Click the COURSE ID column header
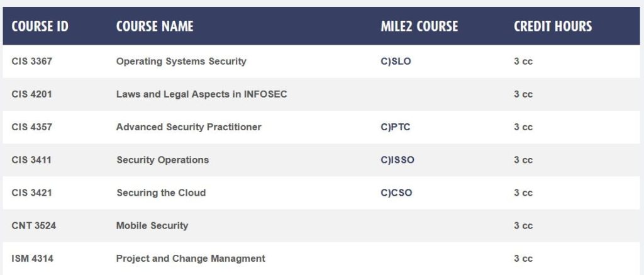This screenshot has height=275, width=644. 40,26
